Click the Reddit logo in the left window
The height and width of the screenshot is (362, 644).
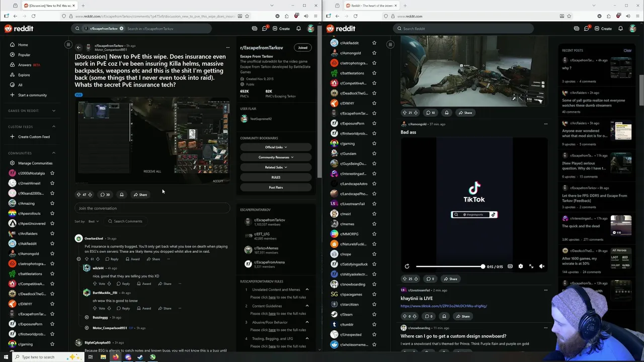coord(18,29)
